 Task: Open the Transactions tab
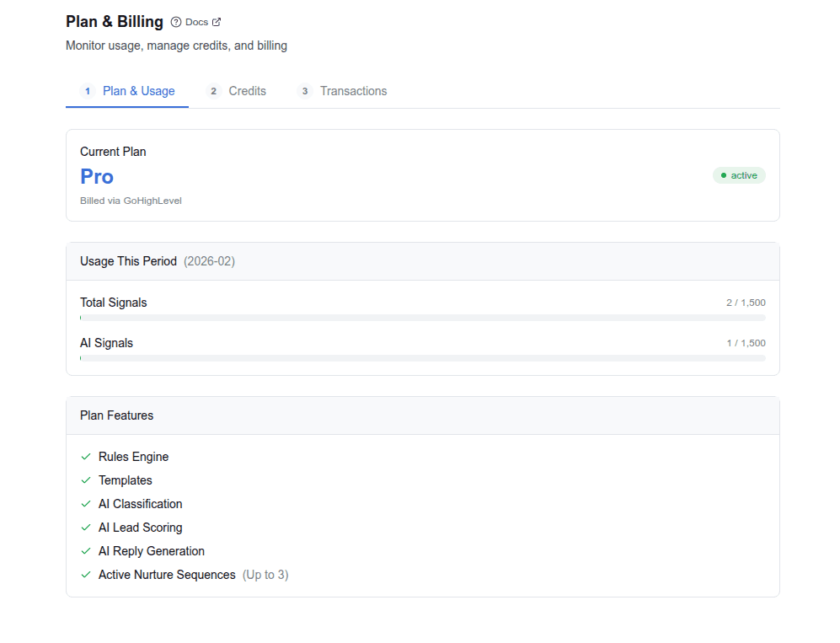353,91
